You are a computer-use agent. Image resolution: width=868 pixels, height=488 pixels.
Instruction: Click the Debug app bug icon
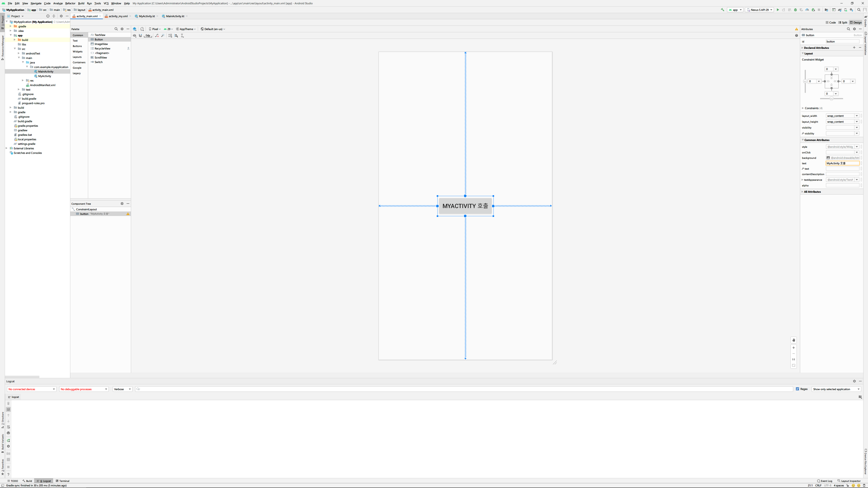pos(796,10)
